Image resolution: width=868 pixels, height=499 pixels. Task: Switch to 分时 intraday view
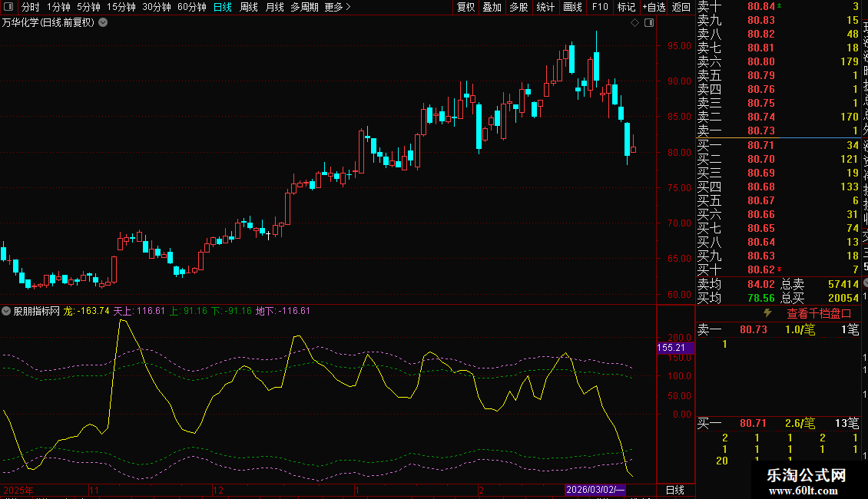click(30, 7)
